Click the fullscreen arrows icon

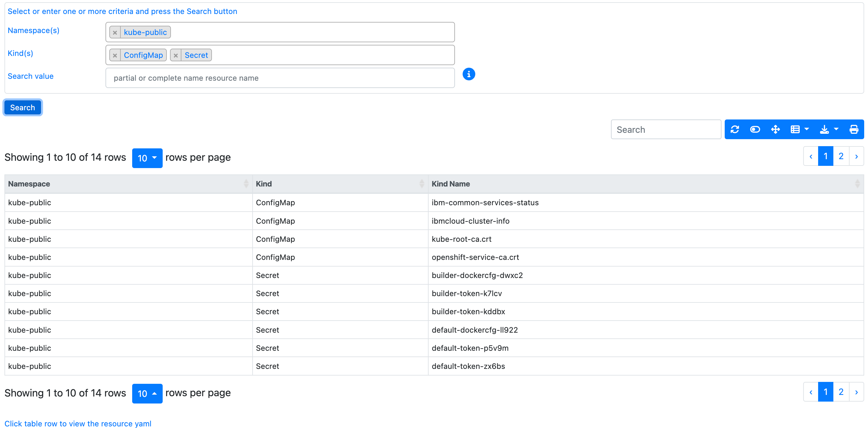775,129
